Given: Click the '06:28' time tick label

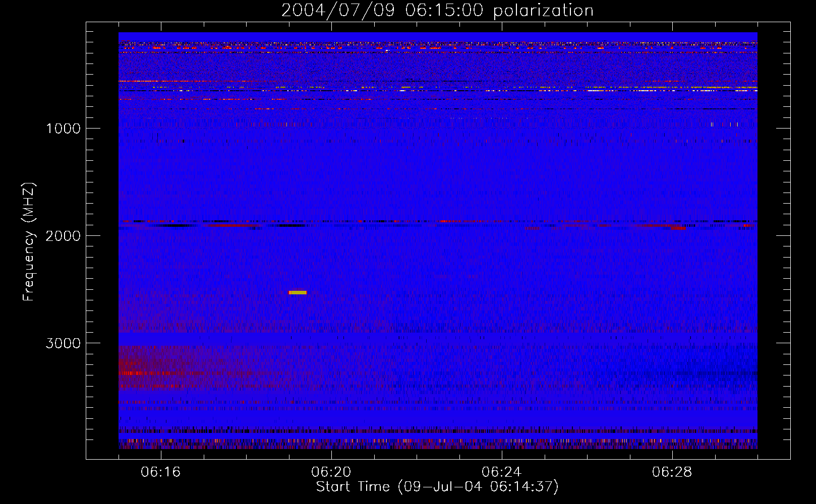Looking at the screenshot, I should coord(672,472).
